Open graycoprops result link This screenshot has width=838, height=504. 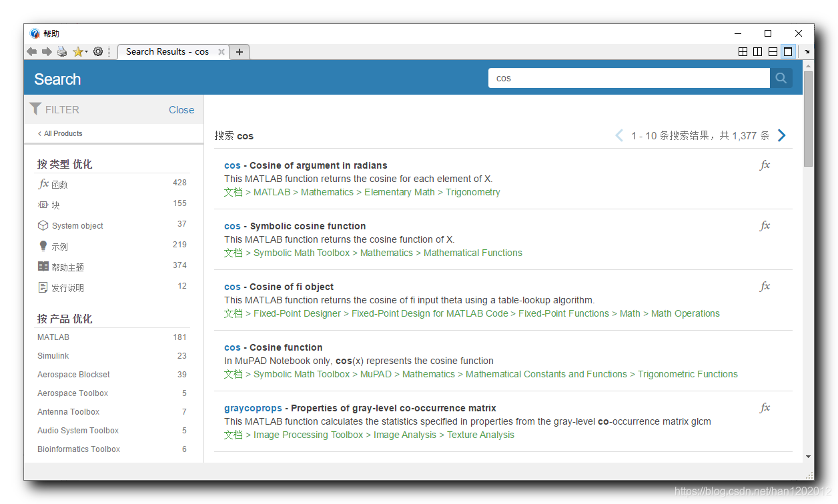253,408
